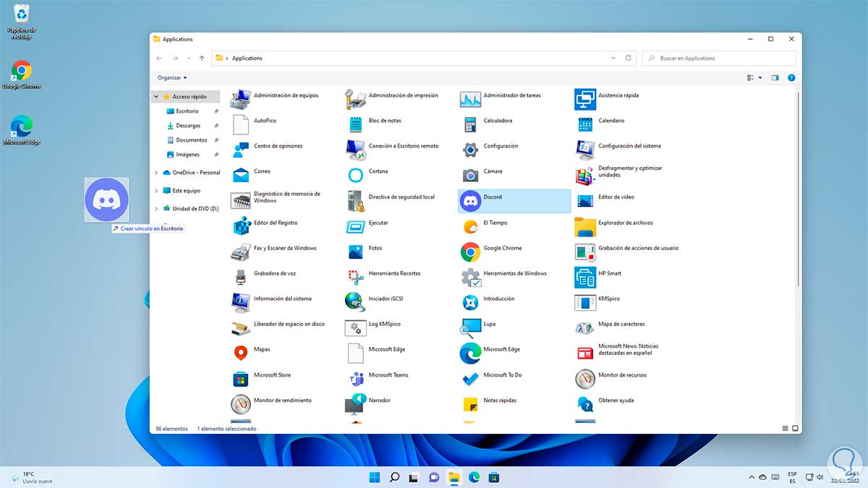Viewport: 868px width, 488px height.
Task: Open the Discord app icon
Action: pyautogui.click(x=471, y=201)
